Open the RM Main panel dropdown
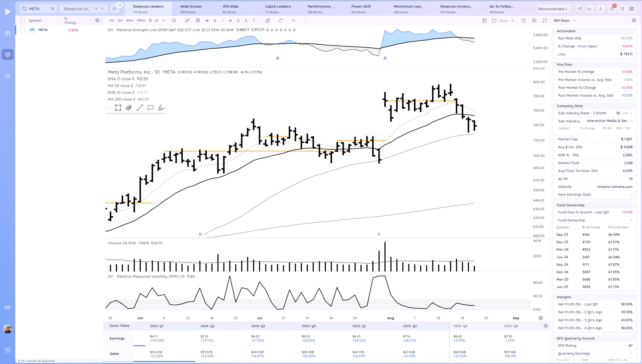Screen dimensions: 642x364 click(x=574, y=21)
